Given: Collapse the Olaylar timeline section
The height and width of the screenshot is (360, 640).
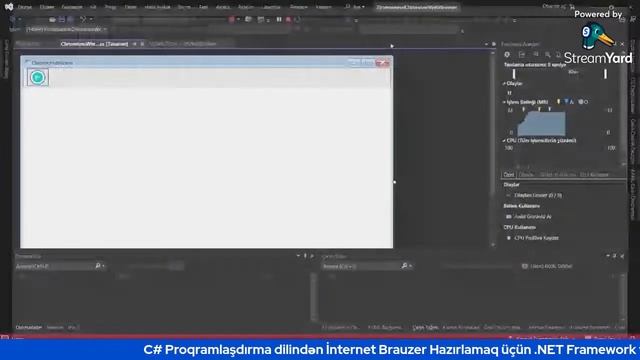Looking at the screenshot, I should pyautogui.click(x=504, y=83).
